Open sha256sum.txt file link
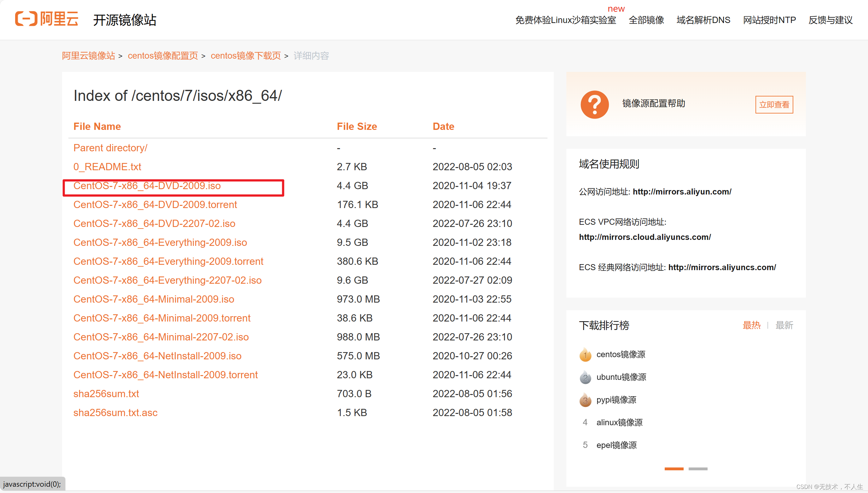 click(x=106, y=394)
